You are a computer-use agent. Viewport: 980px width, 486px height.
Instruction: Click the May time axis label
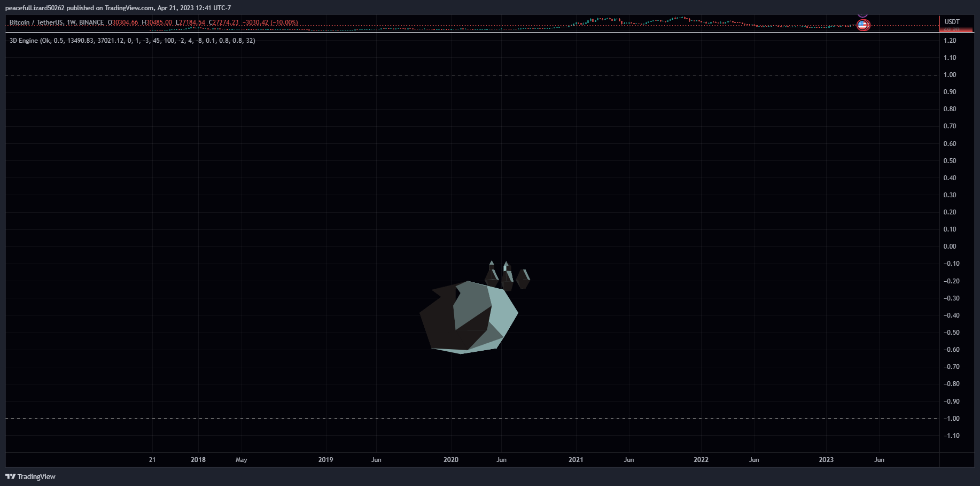coord(242,460)
